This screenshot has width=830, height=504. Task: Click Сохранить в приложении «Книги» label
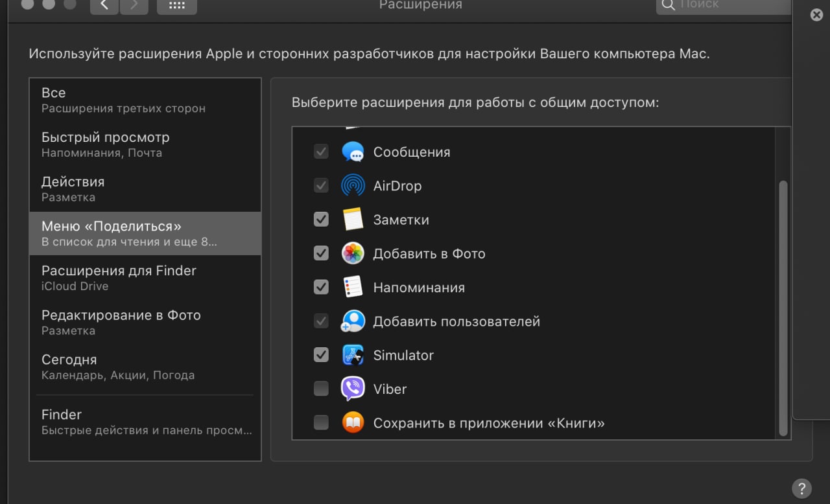(x=489, y=424)
